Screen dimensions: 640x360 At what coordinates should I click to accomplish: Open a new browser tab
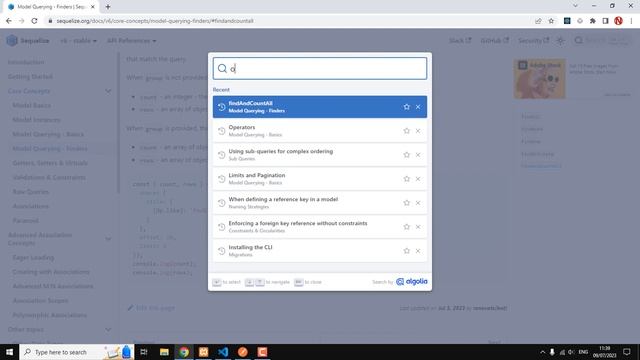click(108, 7)
